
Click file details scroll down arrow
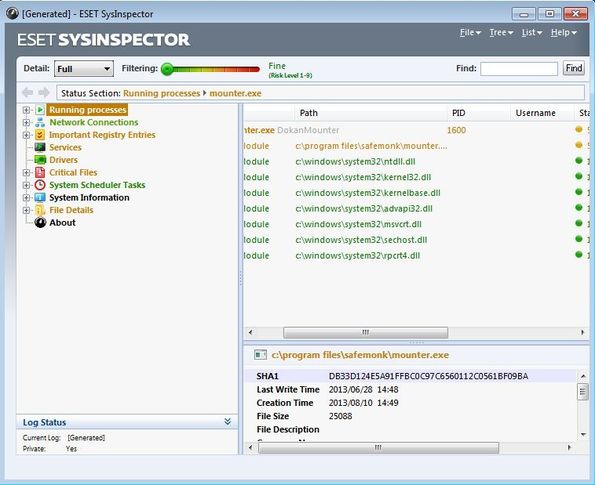point(583,434)
